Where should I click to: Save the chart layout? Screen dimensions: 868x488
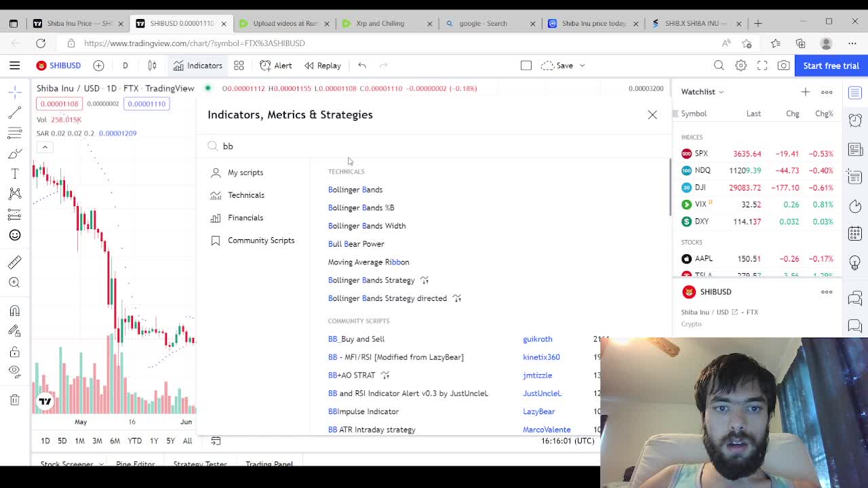pos(557,66)
